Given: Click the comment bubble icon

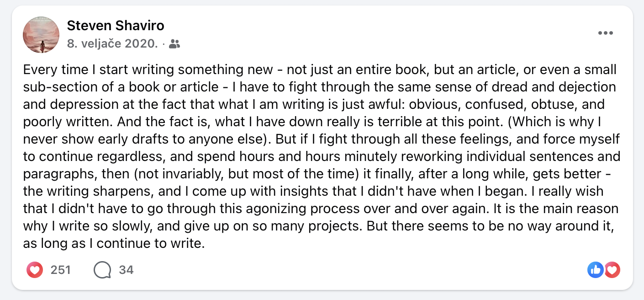Looking at the screenshot, I should click(x=102, y=270).
